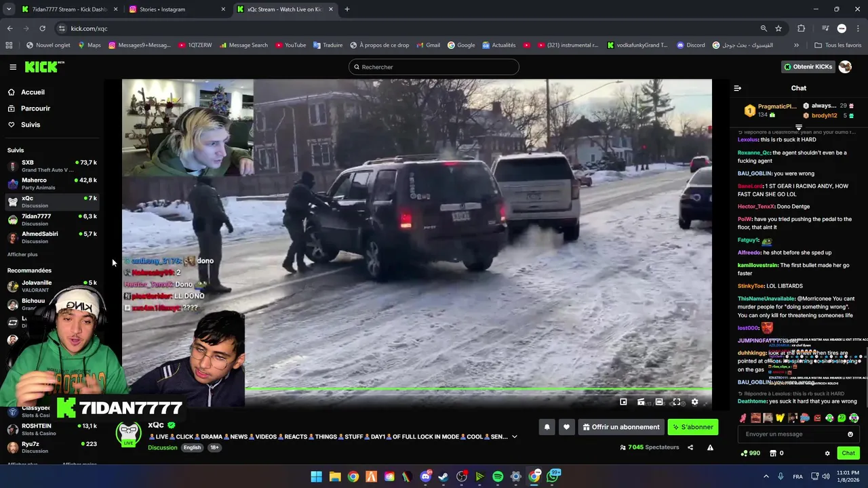
Task: Focus the Rechercher search field
Action: 434,67
